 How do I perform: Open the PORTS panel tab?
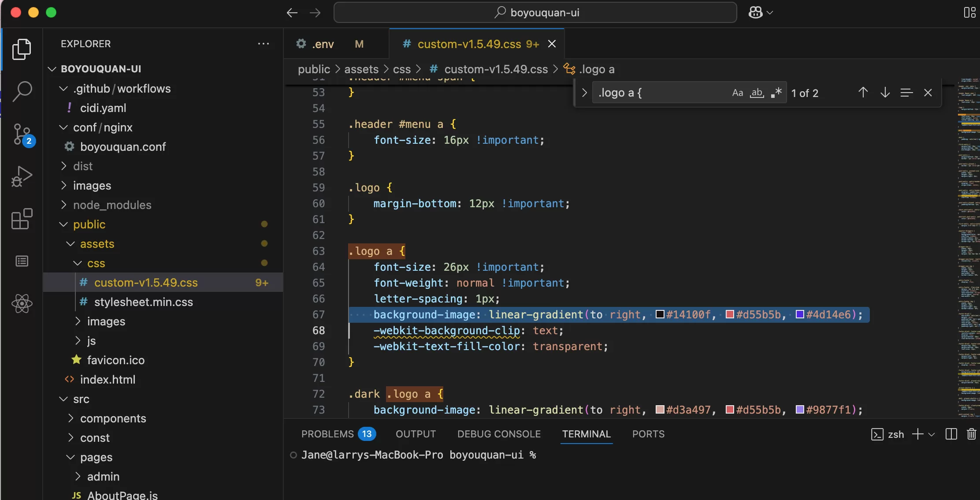click(x=648, y=434)
